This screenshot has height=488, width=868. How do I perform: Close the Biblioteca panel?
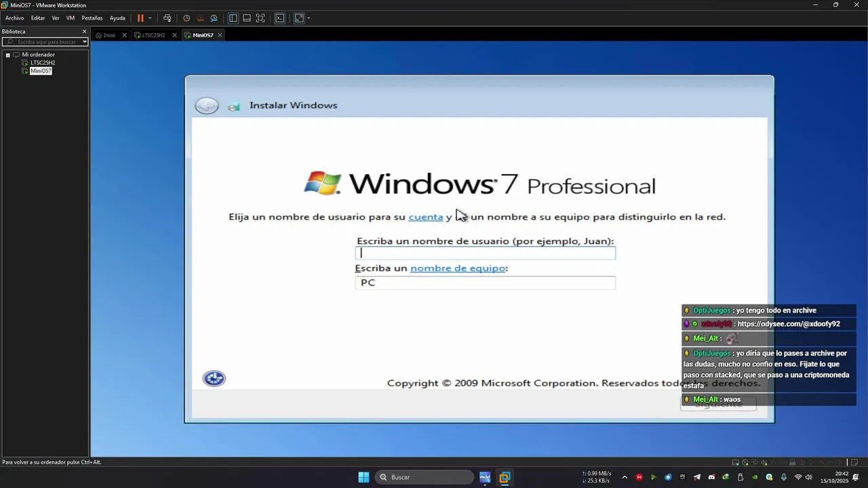tap(85, 31)
